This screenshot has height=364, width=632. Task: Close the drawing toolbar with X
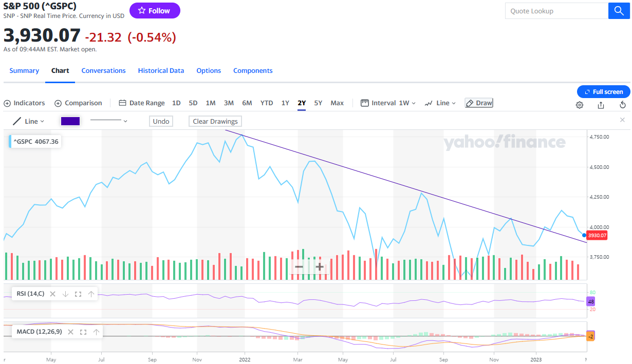[622, 120]
